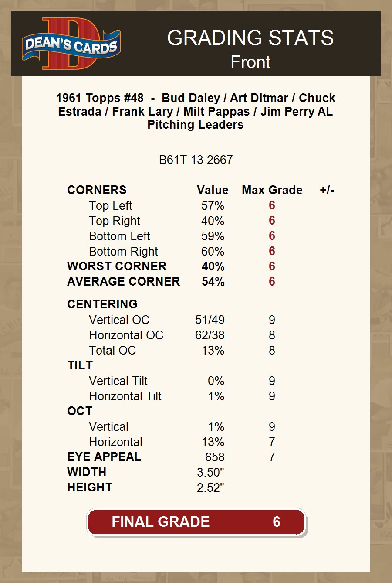Click the 1961 Topps #48 card title
This screenshot has height=583, width=392.
pyautogui.click(x=196, y=111)
